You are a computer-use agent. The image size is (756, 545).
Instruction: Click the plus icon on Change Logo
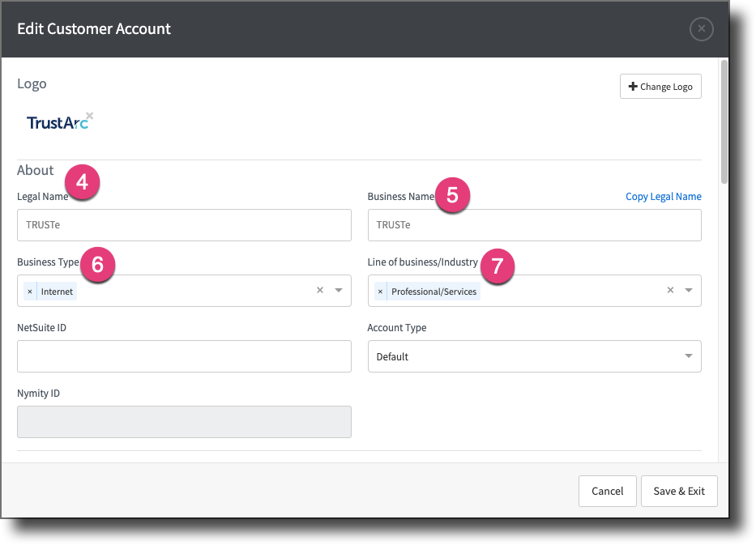633,87
